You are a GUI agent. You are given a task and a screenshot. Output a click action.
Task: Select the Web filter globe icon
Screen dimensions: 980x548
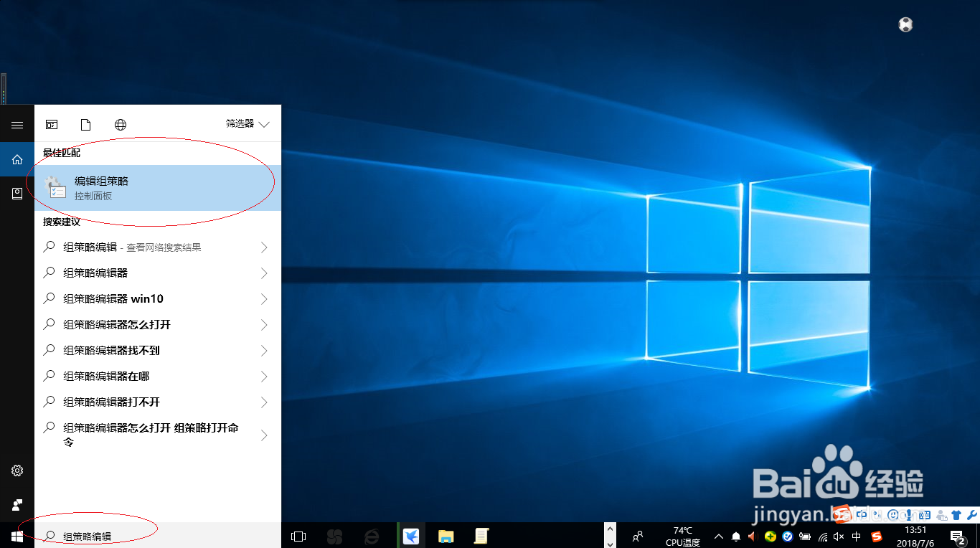tap(121, 123)
